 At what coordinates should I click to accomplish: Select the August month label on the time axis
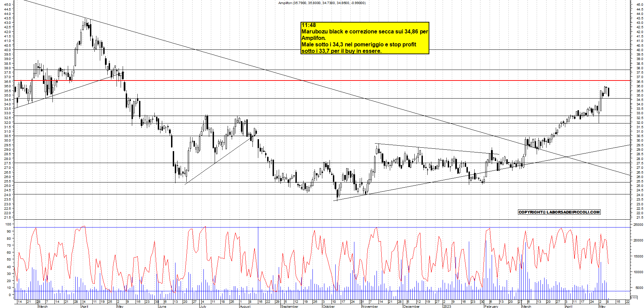[245, 306]
